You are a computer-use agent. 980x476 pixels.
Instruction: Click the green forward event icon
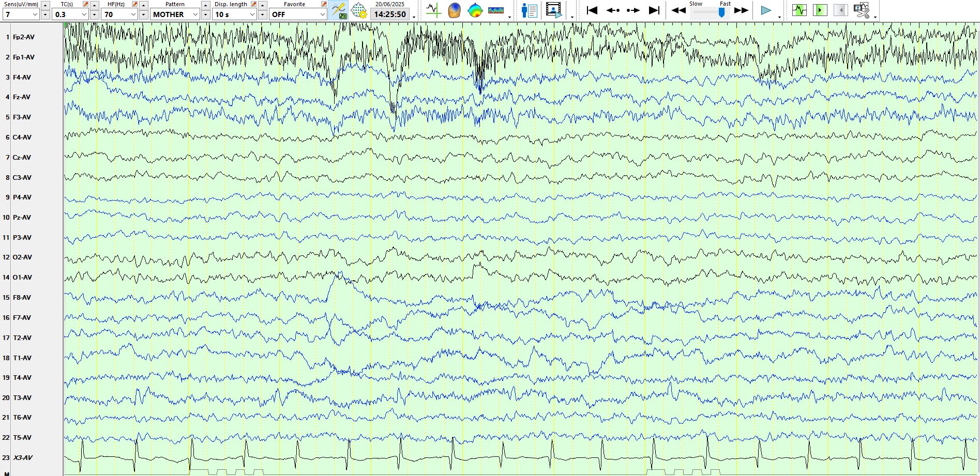tap(820, 10)
